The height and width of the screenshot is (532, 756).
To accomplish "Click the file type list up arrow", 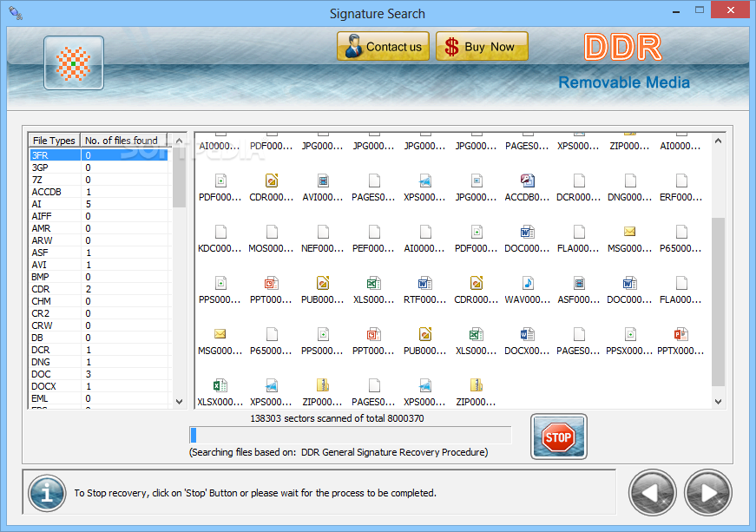I will 179,141.
